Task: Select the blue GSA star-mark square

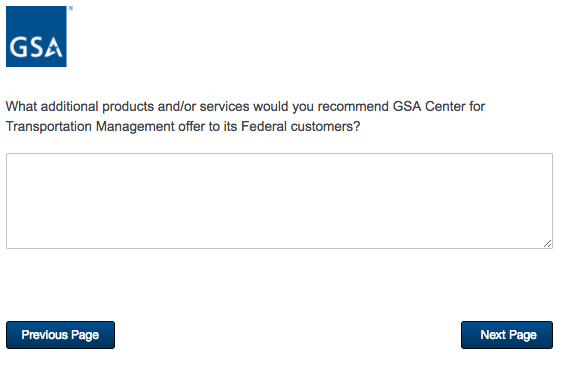Action: click(x=36, y=36)
